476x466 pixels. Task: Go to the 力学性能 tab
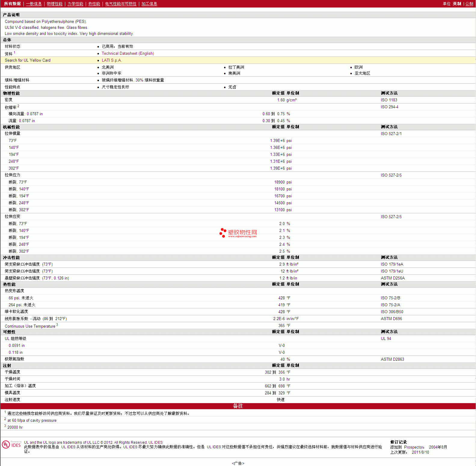(x=75, y=4)
